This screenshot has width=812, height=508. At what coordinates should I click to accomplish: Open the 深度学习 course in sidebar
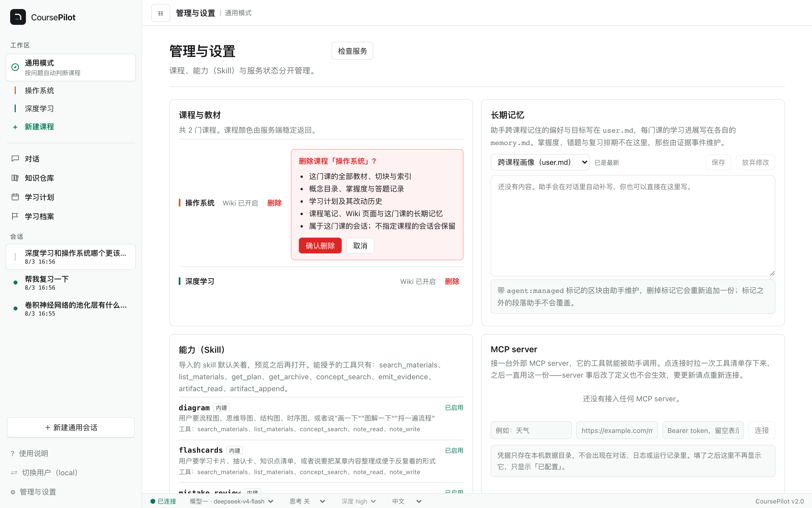tap(71, 109)
